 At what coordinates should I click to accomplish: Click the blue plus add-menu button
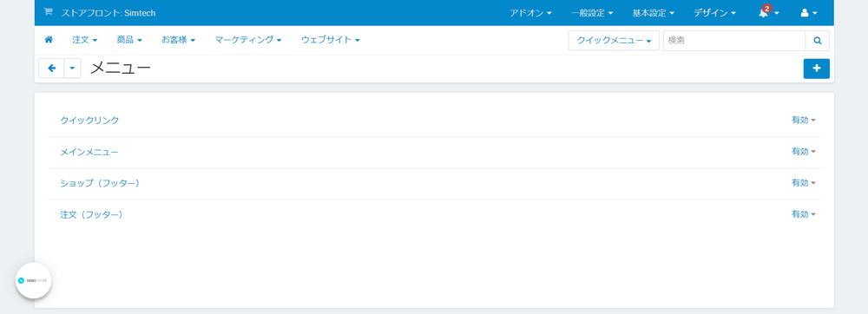point(817,69)
